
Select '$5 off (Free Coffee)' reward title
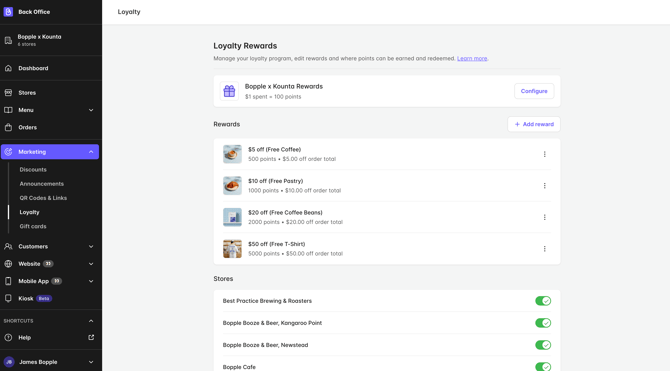point(275,149)
